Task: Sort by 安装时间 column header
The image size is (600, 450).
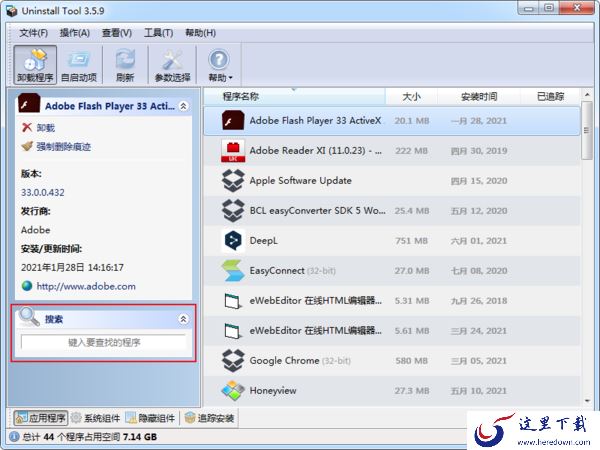Action: pos(479,96)
